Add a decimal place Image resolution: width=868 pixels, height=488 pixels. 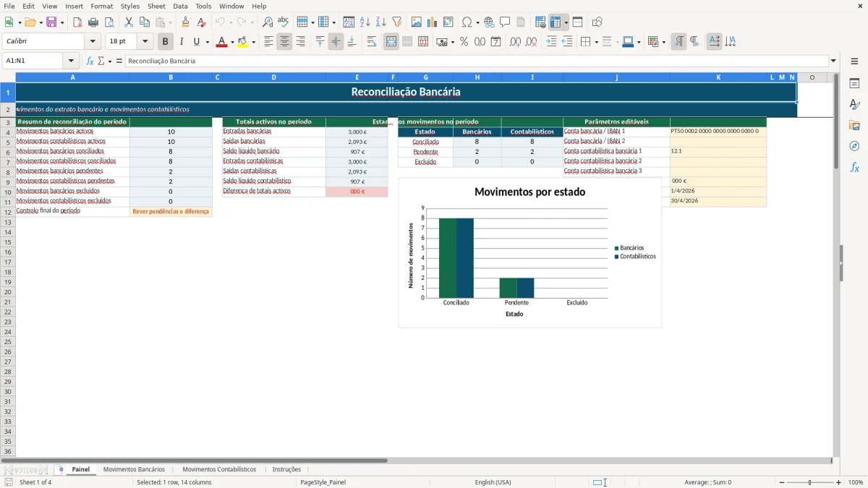click(x=516, y=42)
